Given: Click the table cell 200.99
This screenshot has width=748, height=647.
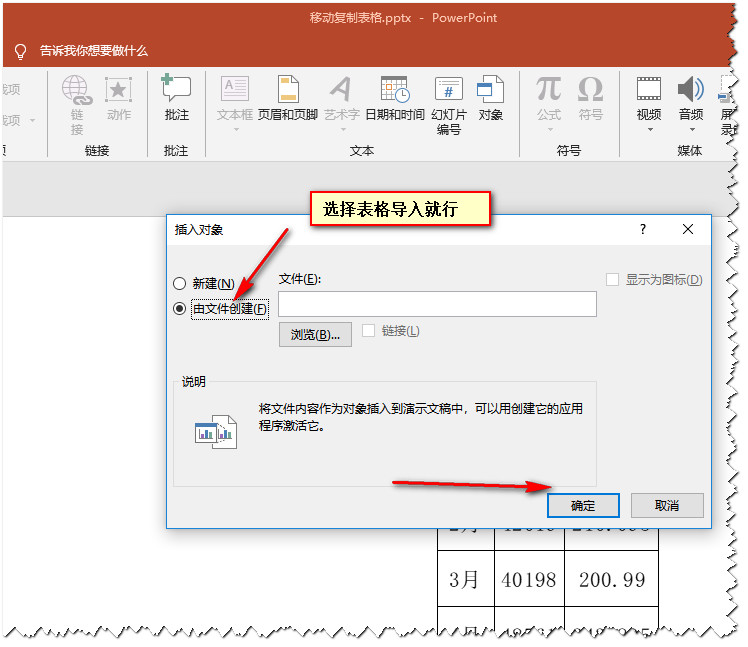Looking at the screenshot, I should [x=612, y=580].
